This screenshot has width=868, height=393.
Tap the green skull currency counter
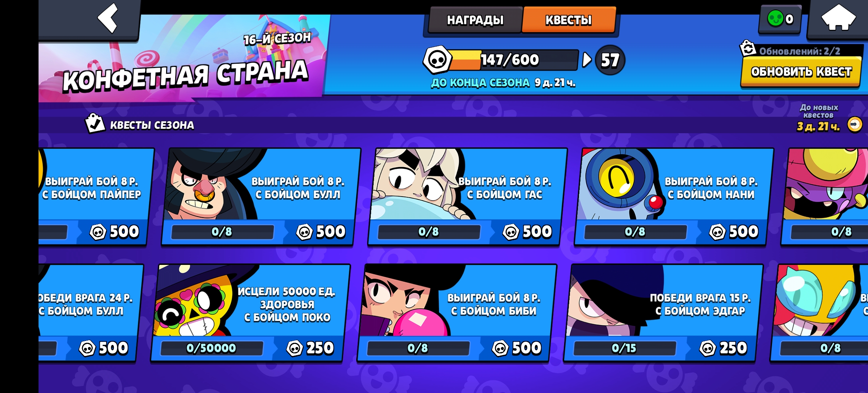pos(780,19)
